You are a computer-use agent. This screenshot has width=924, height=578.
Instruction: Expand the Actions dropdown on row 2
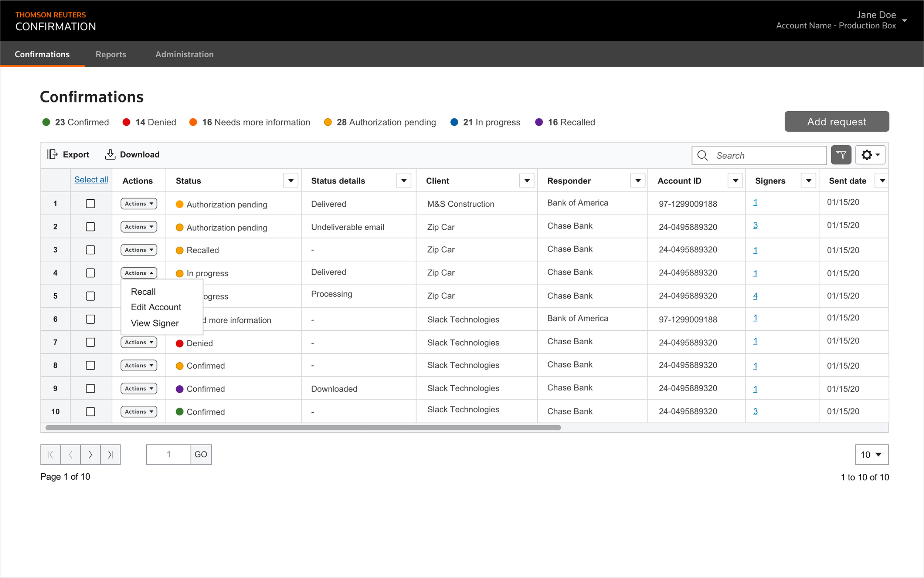point(138,226)
